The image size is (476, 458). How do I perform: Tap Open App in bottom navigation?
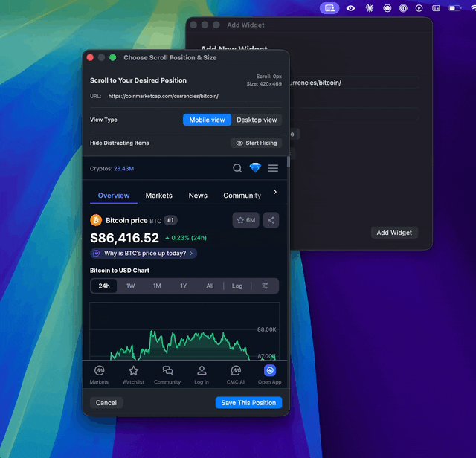tap(269, 375)
